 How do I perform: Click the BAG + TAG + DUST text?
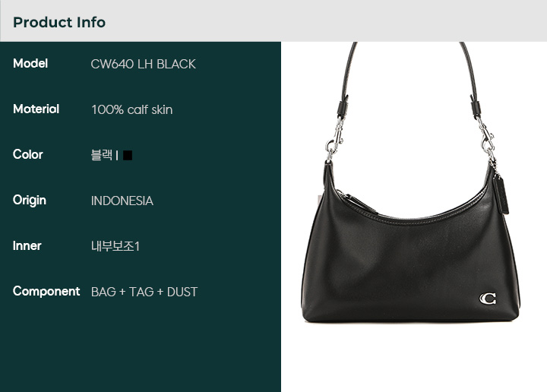click(144, 292)
